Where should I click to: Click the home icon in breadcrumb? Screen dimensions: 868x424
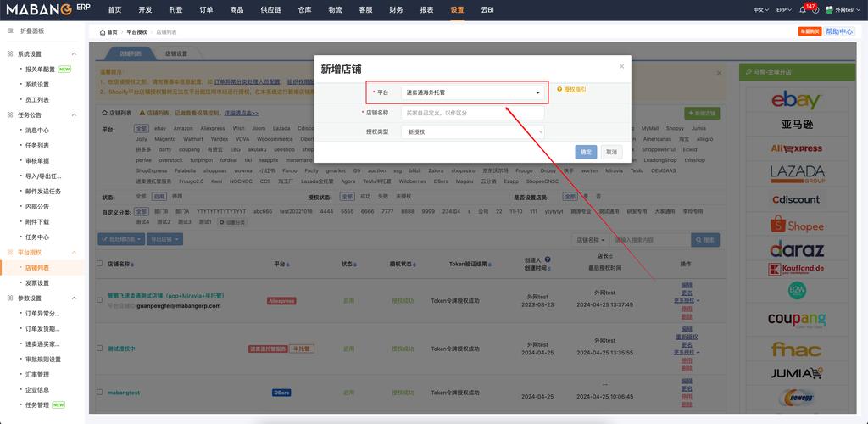point(103,32)
